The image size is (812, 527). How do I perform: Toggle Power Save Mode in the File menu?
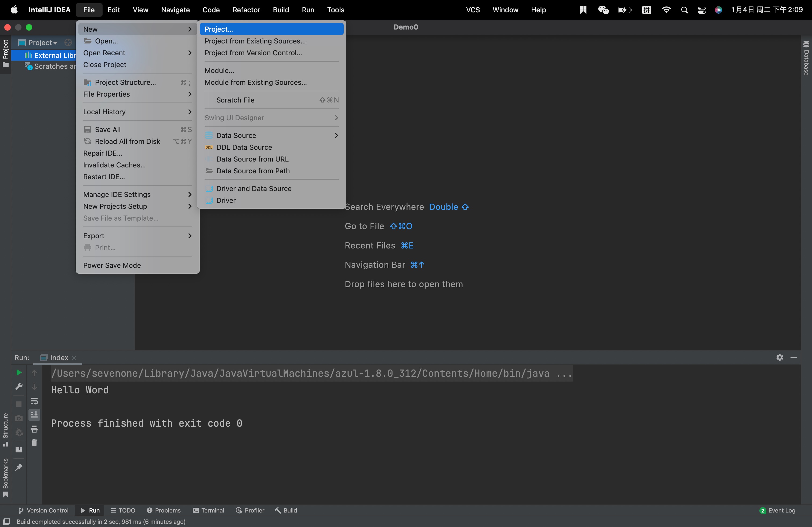[112, 265]
